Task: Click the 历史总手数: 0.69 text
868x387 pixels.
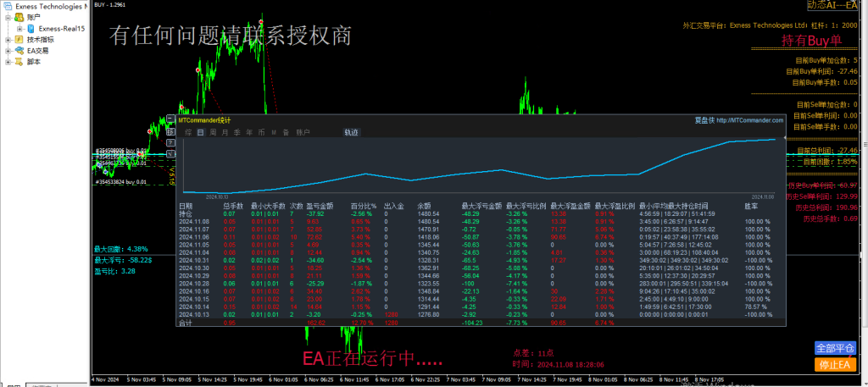Action: pyautogui.click(x=831, y=219)
